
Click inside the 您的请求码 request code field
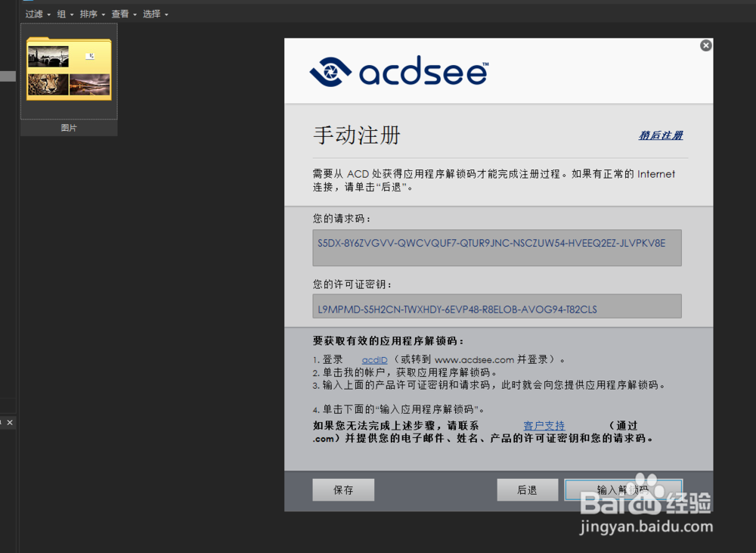click(497, 247)
